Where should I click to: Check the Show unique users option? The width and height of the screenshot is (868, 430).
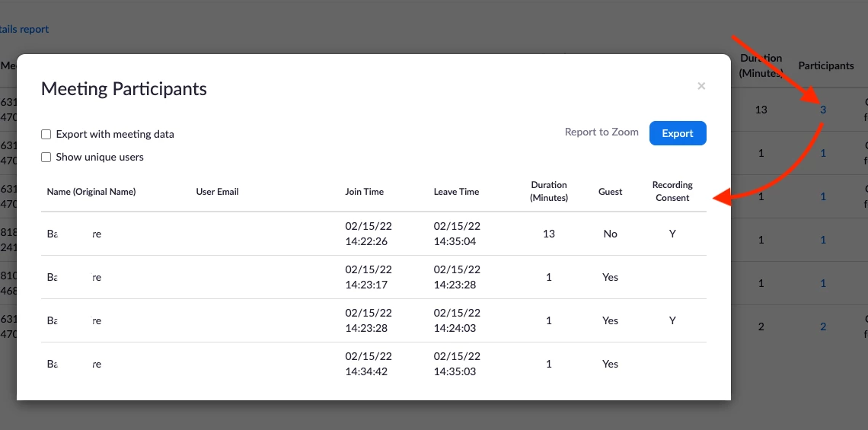point(46,158)
